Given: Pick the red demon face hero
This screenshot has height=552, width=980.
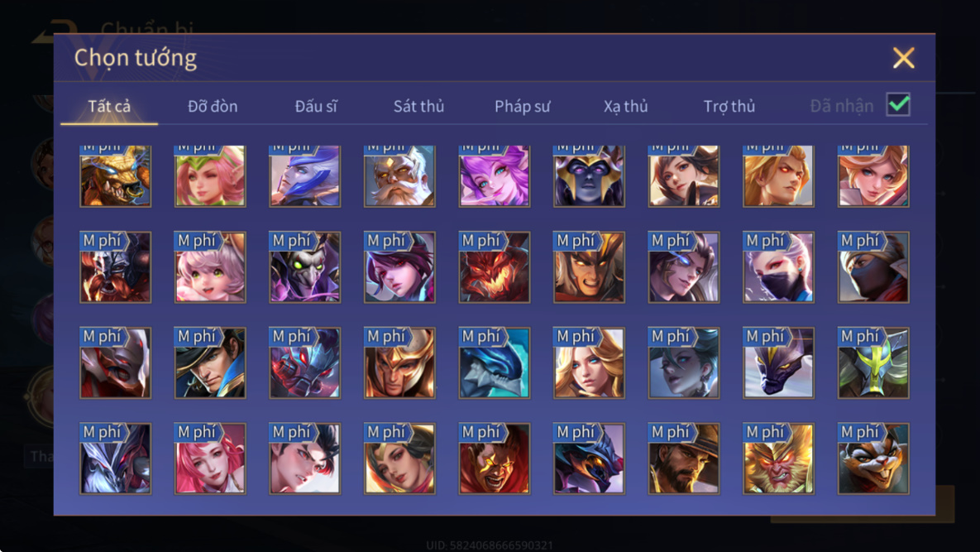Looking at the screenshot, I should (x=495, y=267).
